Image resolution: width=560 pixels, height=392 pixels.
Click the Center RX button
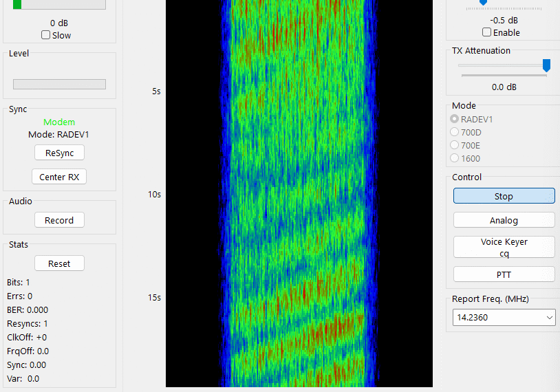59,177
